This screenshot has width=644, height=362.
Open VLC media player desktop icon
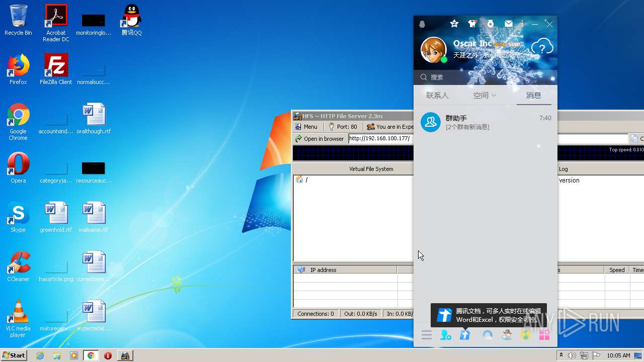pos(18,319)
